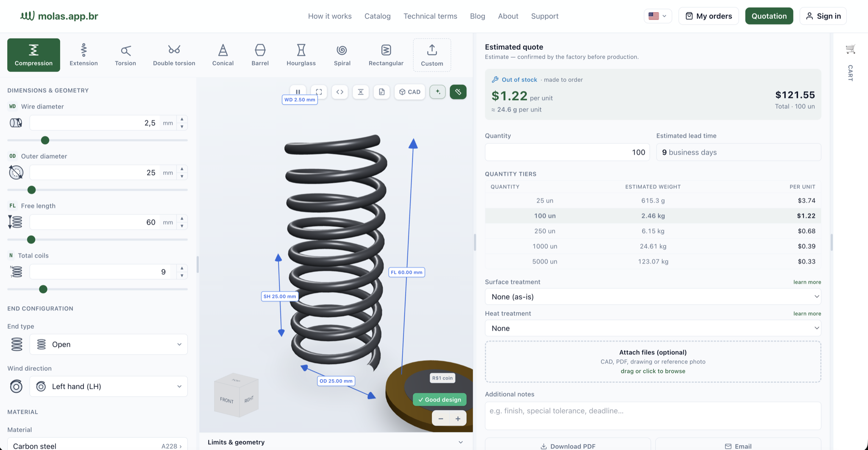Expand the Limits & geometry section
The image size is (868, 450).
pyautogui.click(x=336, y=442)
